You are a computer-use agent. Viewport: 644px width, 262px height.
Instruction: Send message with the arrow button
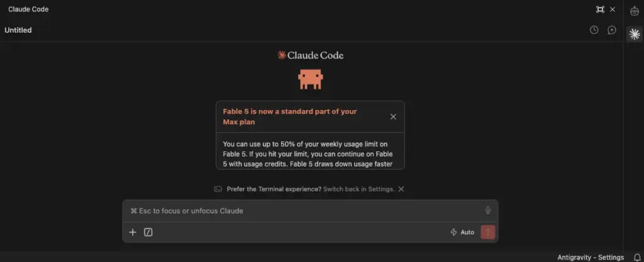pyautogui.click(x=488, y=232)
